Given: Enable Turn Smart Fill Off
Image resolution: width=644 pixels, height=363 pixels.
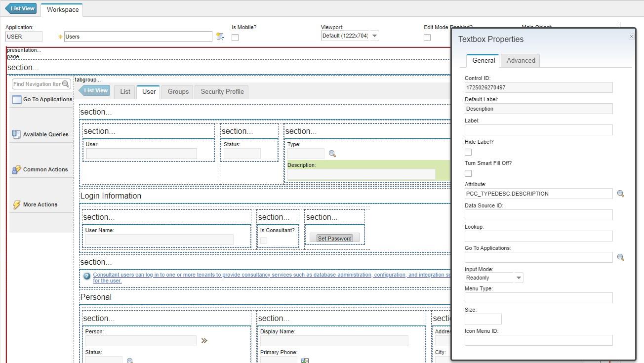Looking at the screenshot, I should pyautogui.click(x=467, y=173).
